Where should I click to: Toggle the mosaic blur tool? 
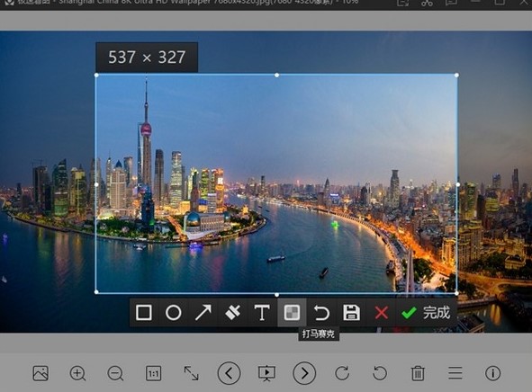click(292, 312)
